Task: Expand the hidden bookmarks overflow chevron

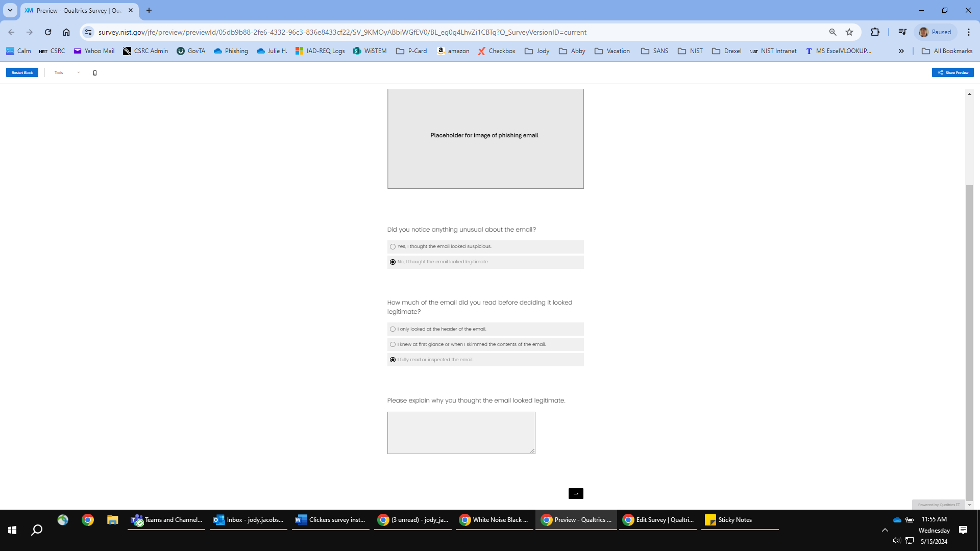Action: click(901, 51)
